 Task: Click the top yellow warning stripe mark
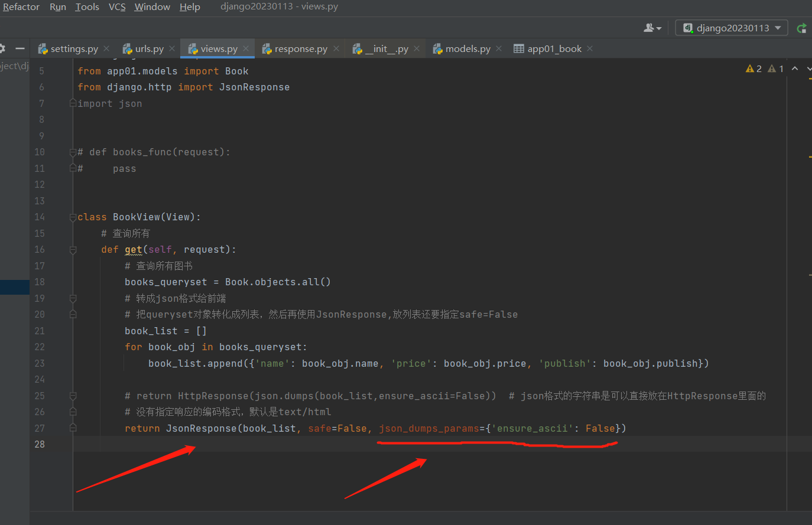point(810,79)
